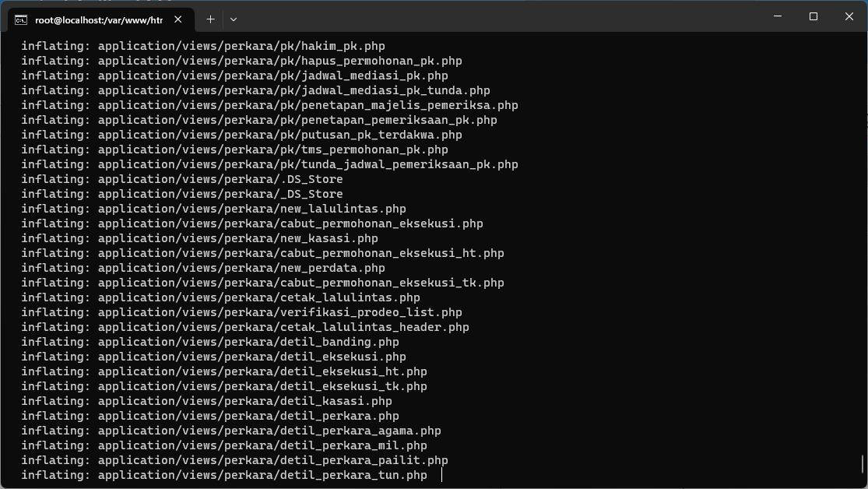Click the new_lalulintas.php output line

pos(213,209)
